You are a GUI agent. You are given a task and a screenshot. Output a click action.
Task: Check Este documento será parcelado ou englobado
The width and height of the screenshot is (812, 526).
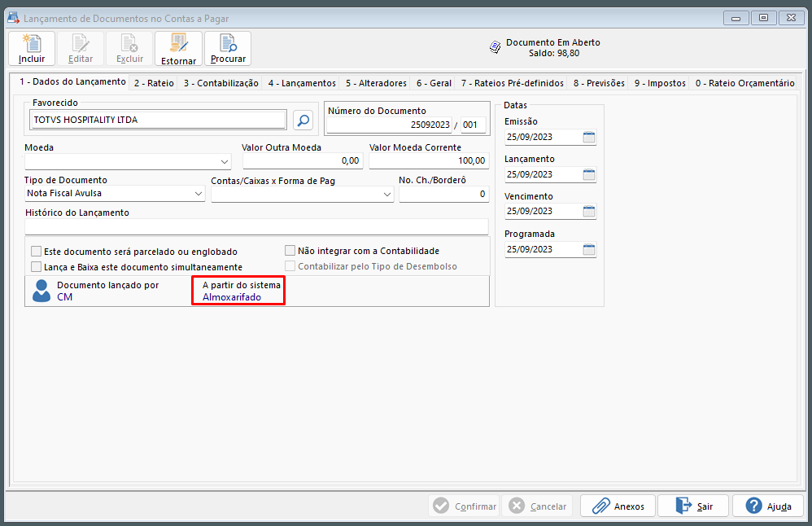(37, 252)
